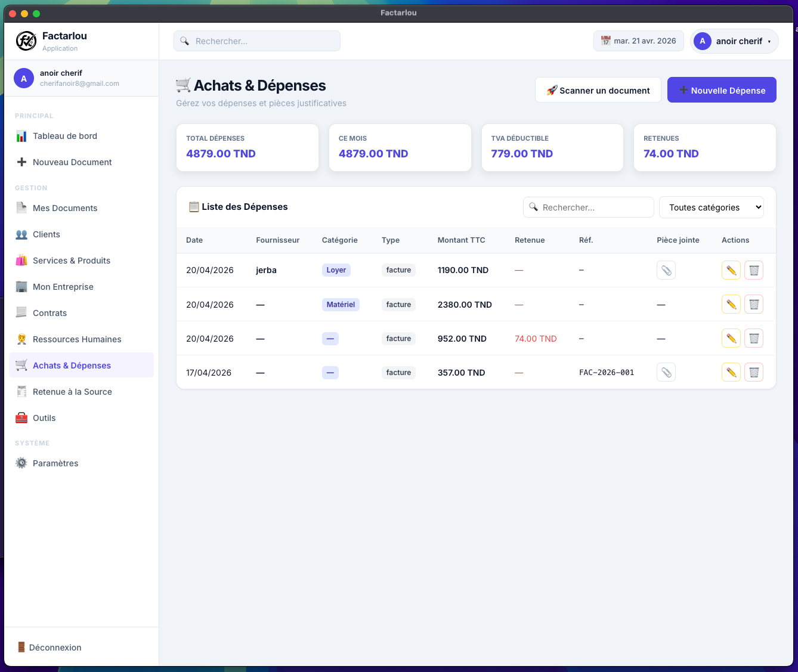Open Tableau de bord from the sidebar

pyautogui.click(x=65, y=136)
